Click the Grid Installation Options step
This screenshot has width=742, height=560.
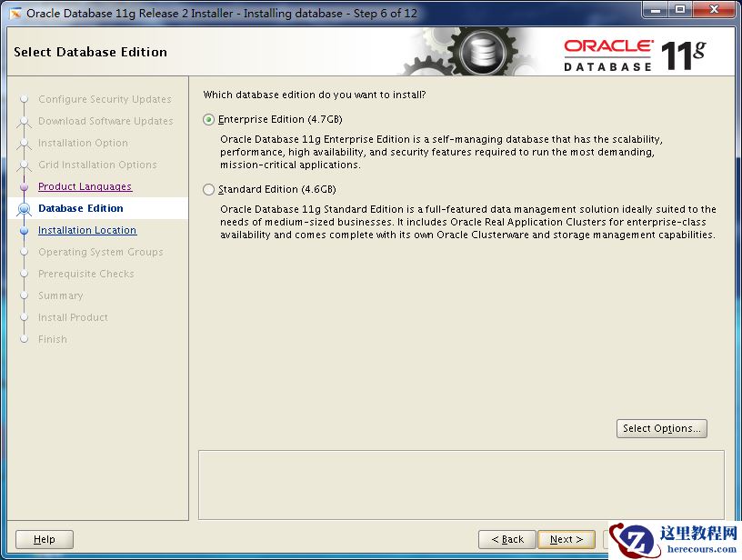pyautogui.click(x=97, y=165)
